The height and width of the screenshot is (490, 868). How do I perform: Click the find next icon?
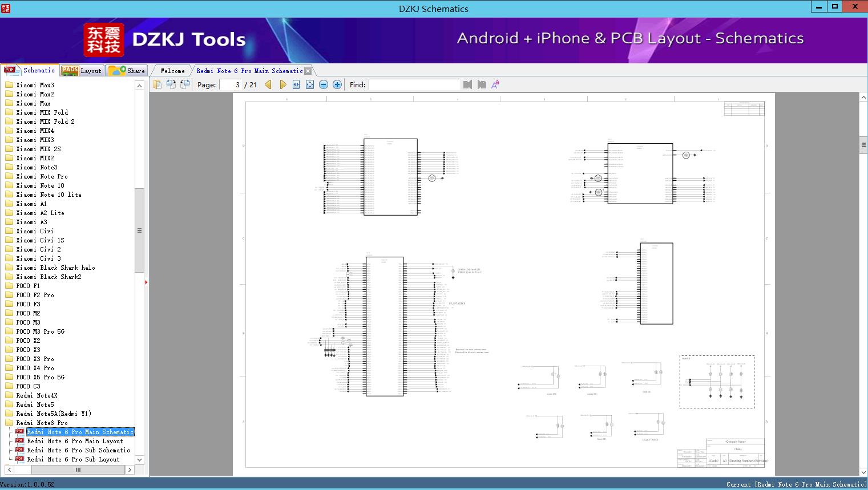(x=482, y=84)
